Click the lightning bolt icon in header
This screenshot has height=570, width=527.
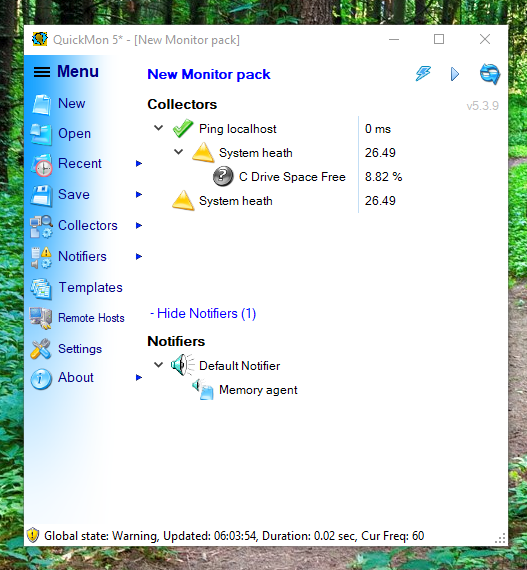coord(423,74)
